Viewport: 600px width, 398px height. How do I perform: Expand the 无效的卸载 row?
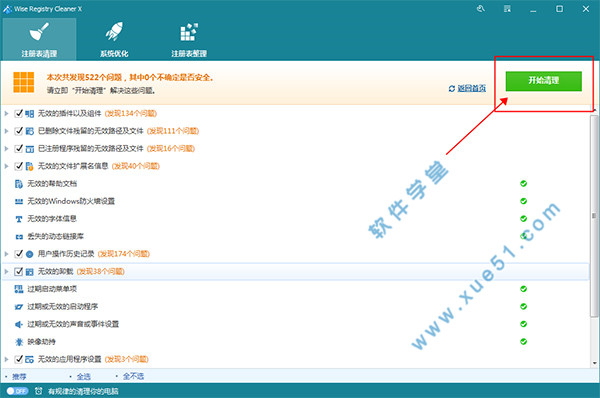coord(6,271)
